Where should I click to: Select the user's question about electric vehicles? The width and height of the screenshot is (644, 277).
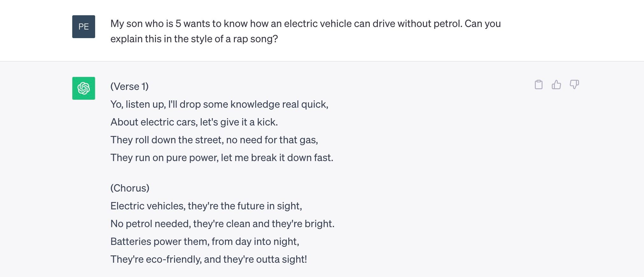[305, 31]
